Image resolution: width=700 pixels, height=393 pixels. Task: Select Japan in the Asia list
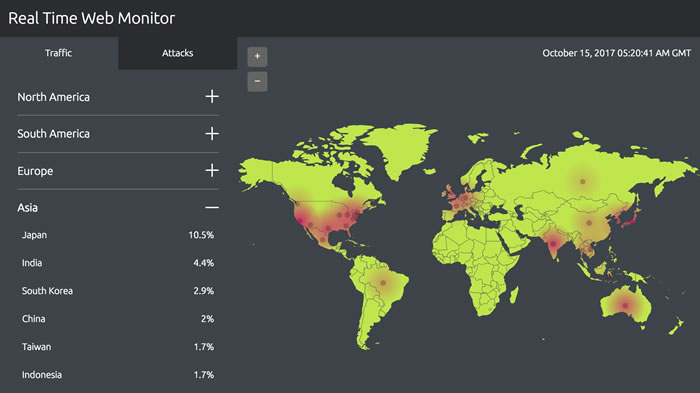coord(118,235)
